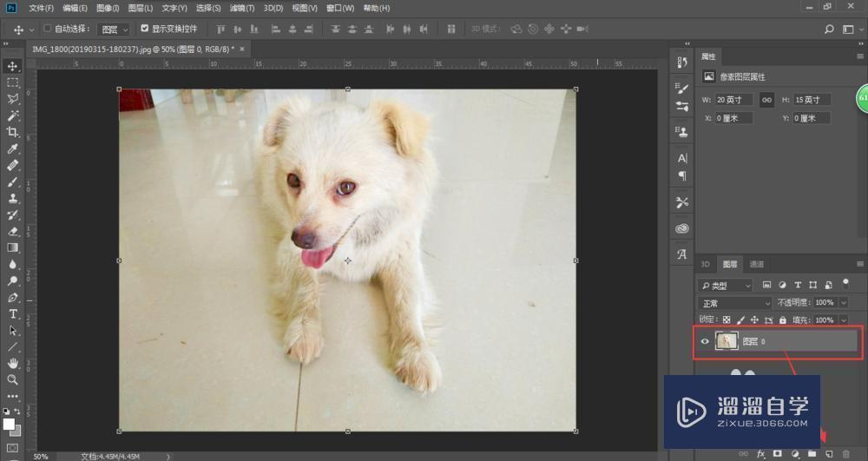
Task: Select the Hand tool
Action: 13,363
